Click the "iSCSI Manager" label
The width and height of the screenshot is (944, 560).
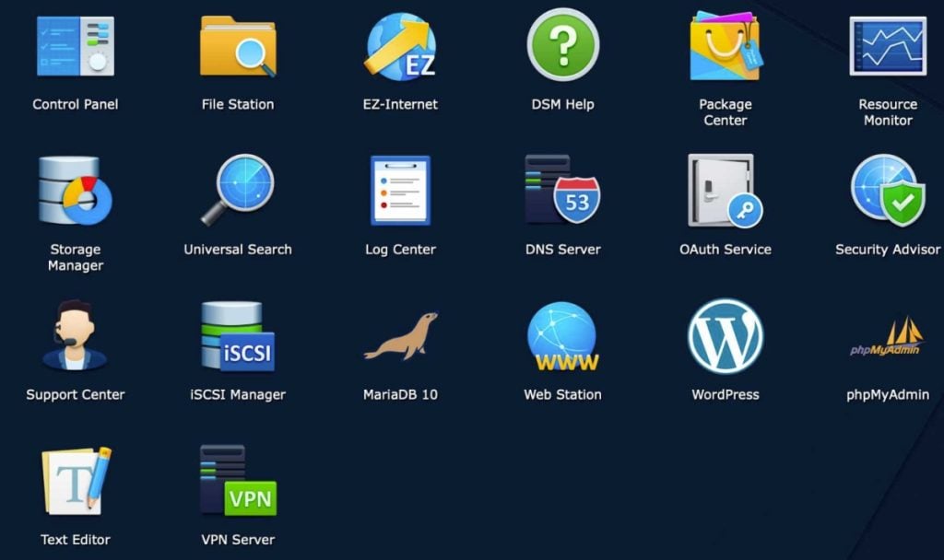[238, 394]
